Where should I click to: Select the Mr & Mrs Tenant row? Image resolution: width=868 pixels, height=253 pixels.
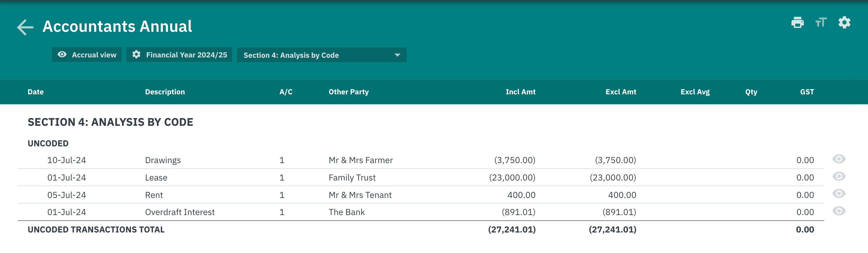[421, 195]
